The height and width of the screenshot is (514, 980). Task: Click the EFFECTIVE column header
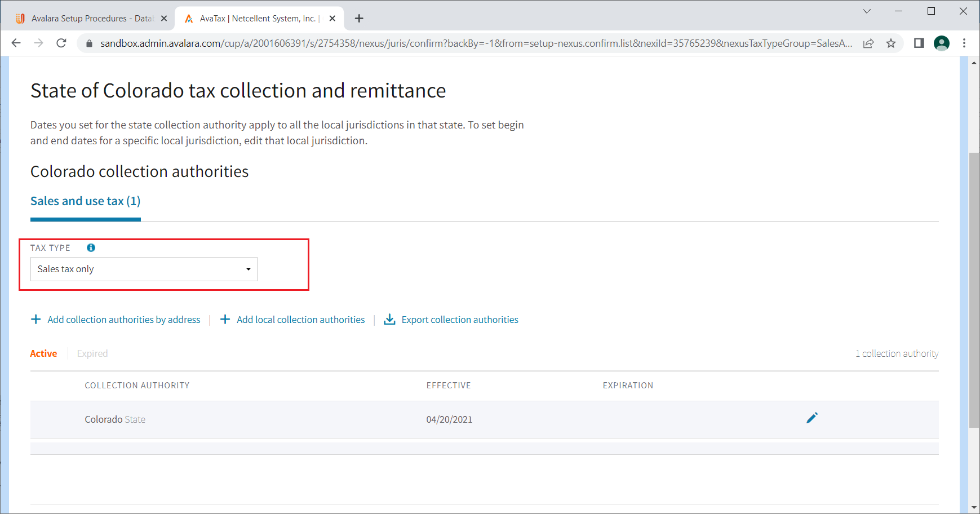(x=449, y=385)
